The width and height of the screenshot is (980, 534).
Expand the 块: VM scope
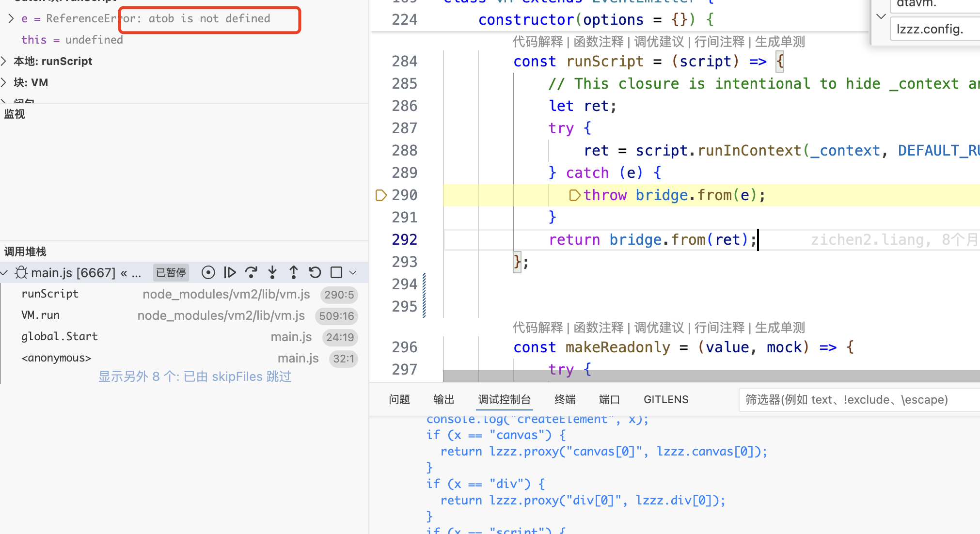pos(4,82)
